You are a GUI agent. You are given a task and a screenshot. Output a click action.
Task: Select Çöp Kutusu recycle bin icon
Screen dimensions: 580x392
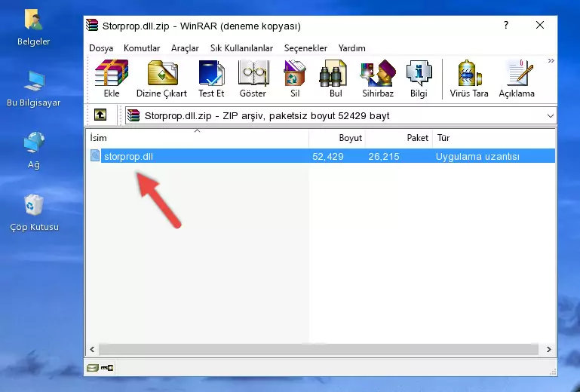pyautogui.click(x=34, y=213)
